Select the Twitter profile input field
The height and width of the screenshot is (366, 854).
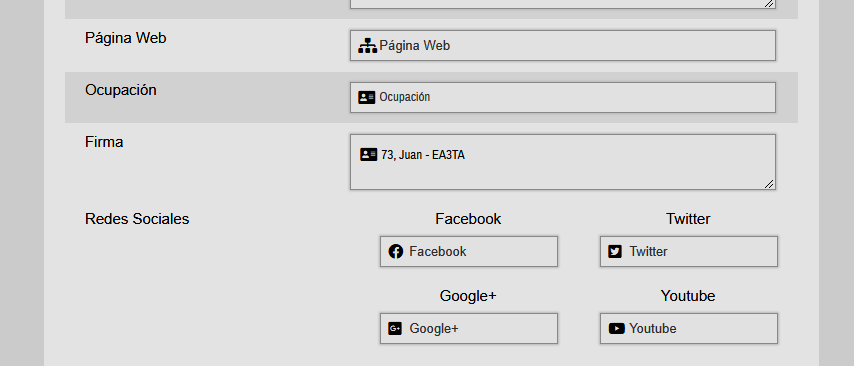click(689, 252)
